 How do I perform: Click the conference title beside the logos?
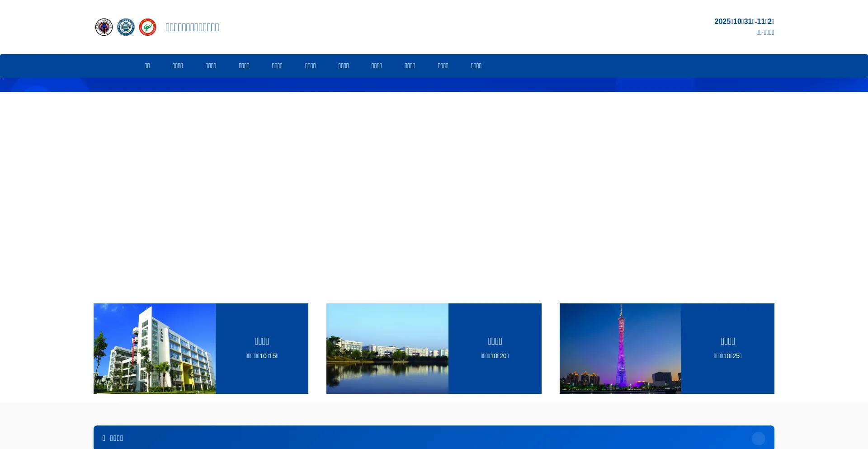(192, 27)
